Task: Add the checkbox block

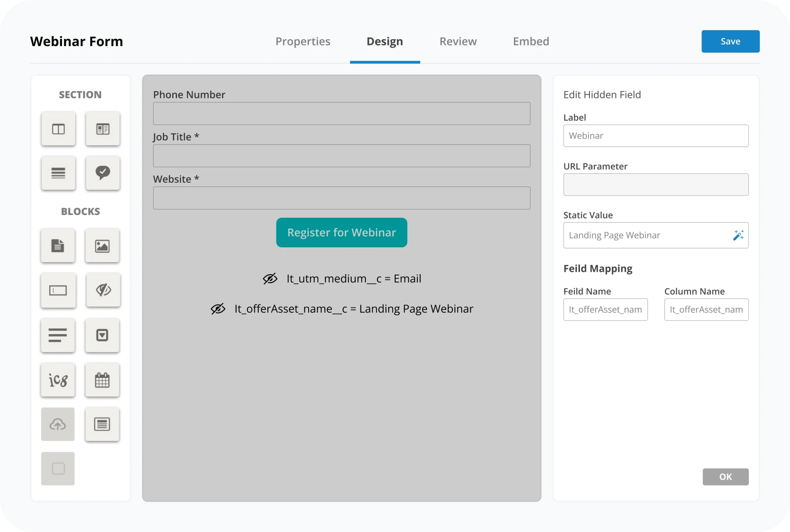Action: 58,468
